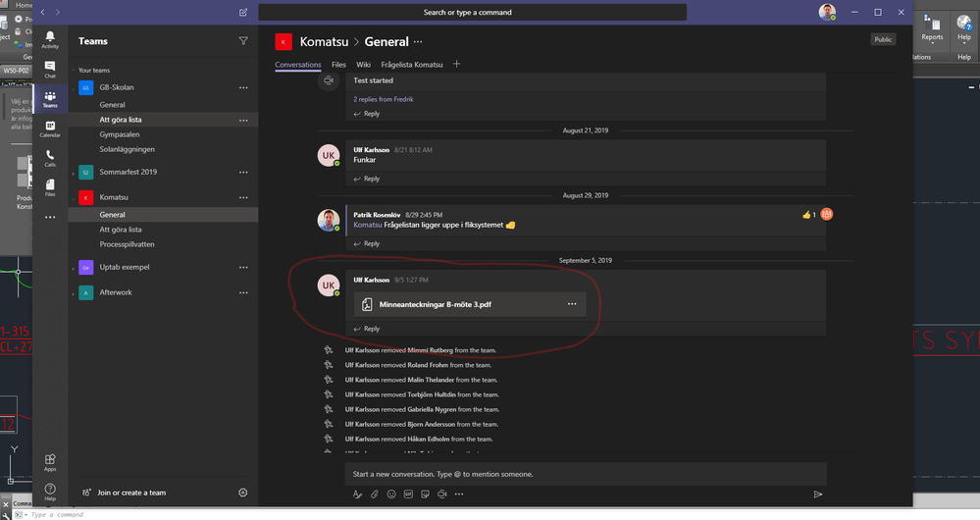The image size is (980, 520).
Task: Attach a file with paperclip icon
Action: coord(375,494)
